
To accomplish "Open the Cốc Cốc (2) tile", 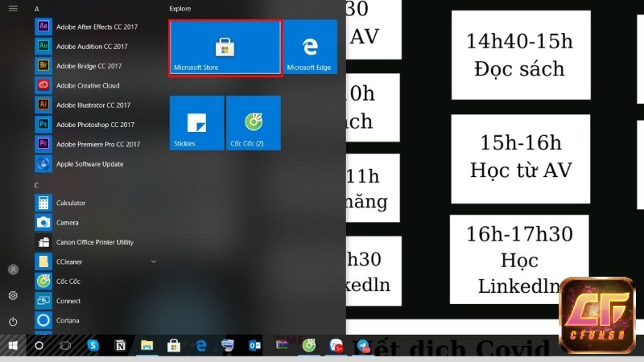I will pyautogui.click(x=254, y=123).
